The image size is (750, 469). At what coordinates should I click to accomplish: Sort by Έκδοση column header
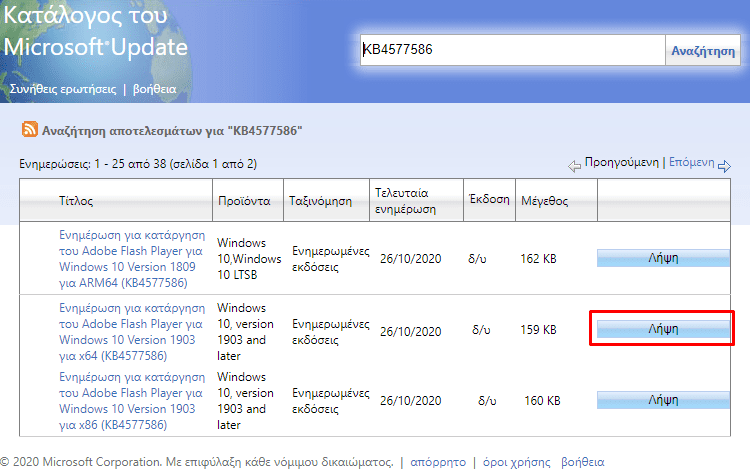pyautogui.click(x=489, y=199)
